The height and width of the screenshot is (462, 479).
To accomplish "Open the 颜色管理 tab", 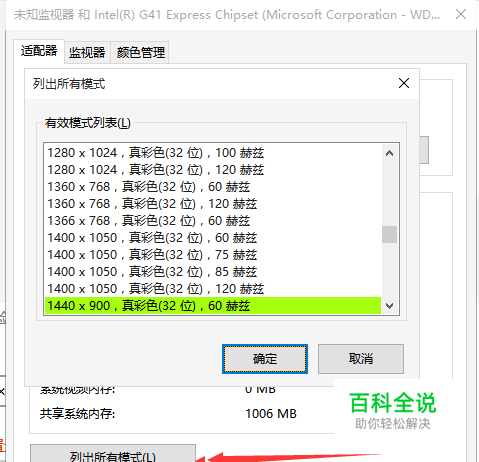I will 140,52.
